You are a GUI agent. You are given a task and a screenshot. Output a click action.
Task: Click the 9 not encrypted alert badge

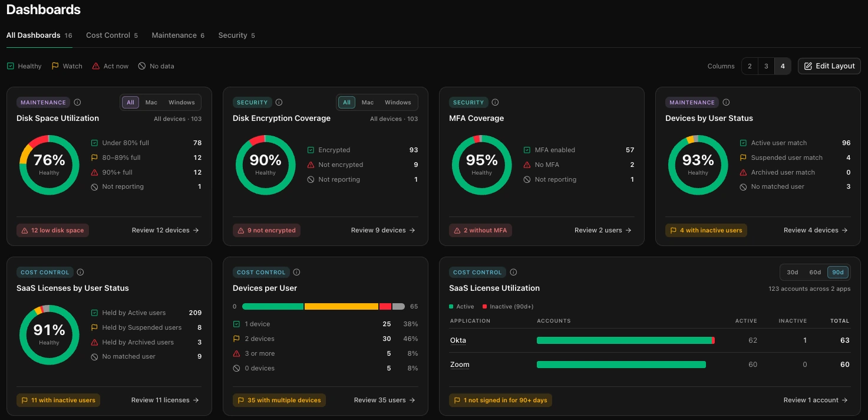pyautogui.click(x=267, y=230)
